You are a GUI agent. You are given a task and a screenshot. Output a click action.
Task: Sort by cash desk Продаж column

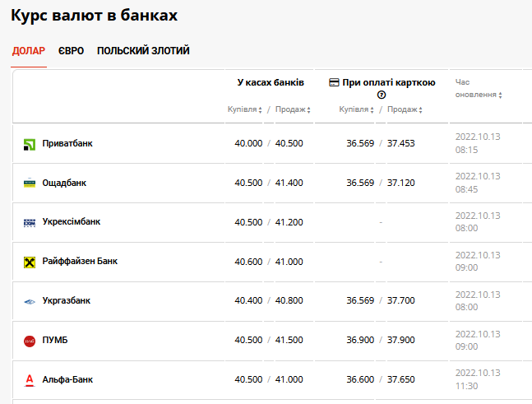click(x=292, y=110)
